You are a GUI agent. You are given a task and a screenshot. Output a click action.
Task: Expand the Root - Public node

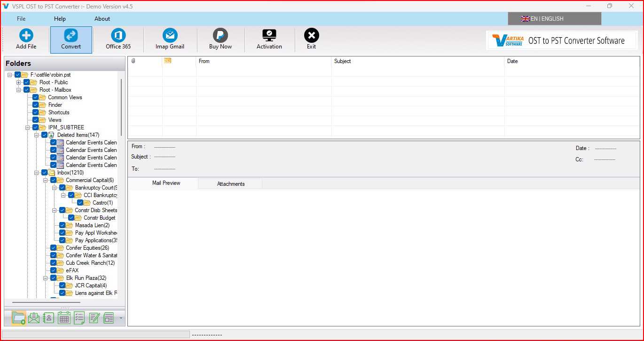[x=19, y=82]
